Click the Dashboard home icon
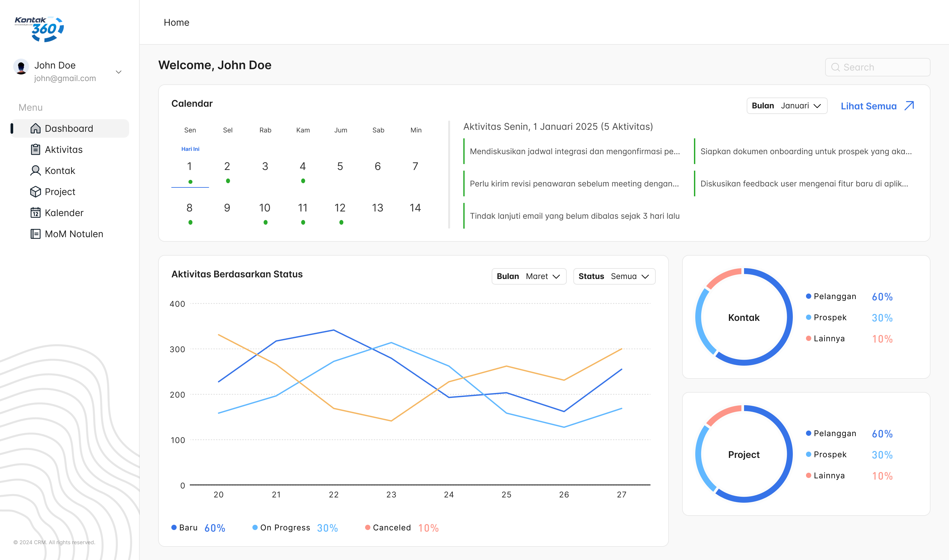The width and height of the screenshot is (949, 560). [x=36, y=128]
